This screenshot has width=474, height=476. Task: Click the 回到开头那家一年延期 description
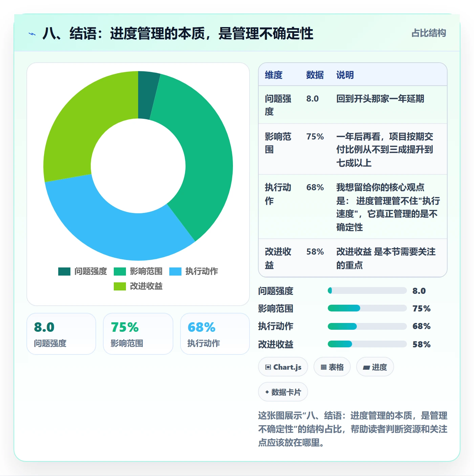tap(380, 99)
